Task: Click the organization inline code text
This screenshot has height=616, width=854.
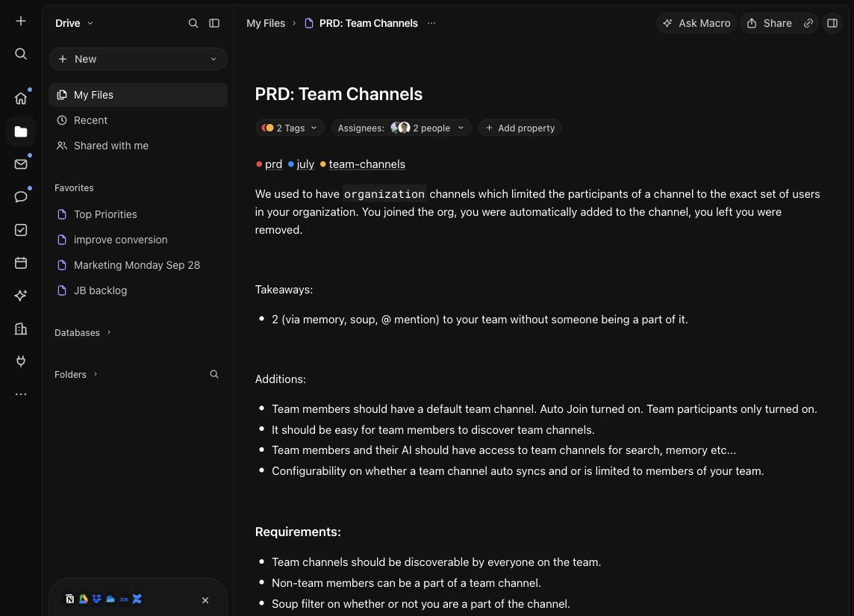Action: [x=384, y=194]
